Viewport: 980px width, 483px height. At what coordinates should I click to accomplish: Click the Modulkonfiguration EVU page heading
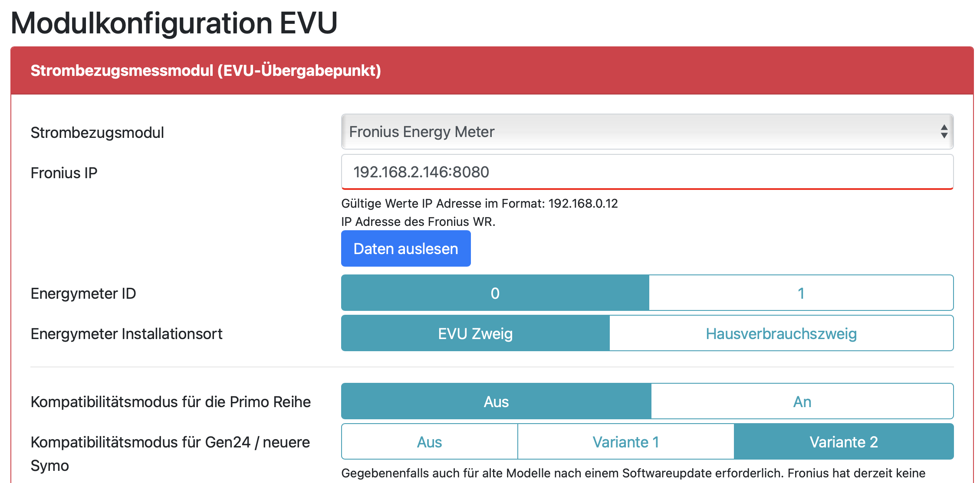point(174,23)
